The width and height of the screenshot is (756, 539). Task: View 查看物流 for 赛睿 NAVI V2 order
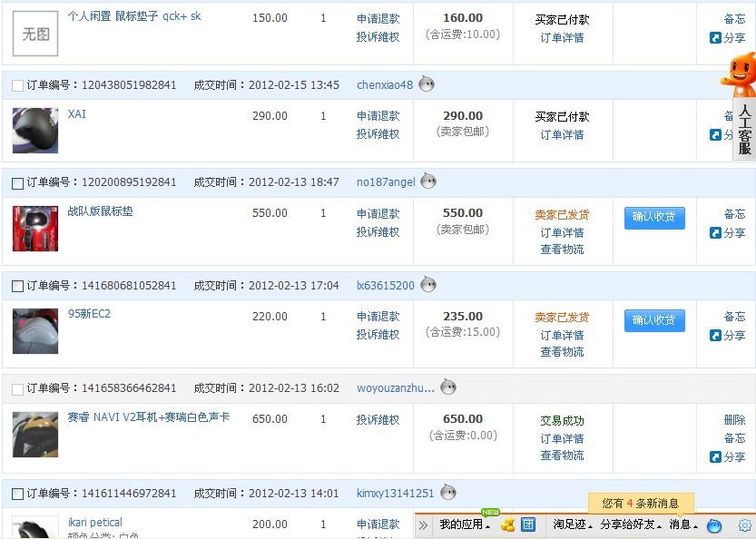click(x=562, y=456)
